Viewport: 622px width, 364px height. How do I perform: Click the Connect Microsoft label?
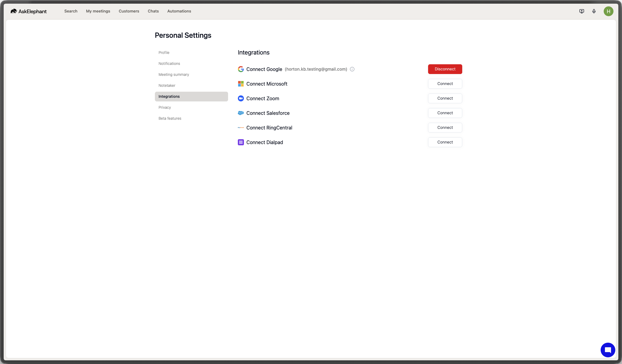267,84
